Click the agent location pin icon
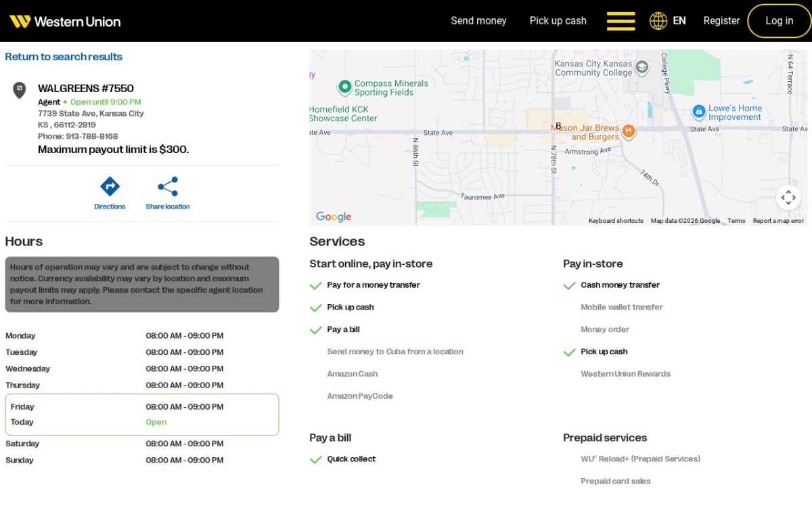812x508 pixels. click(x=20, y=90)
